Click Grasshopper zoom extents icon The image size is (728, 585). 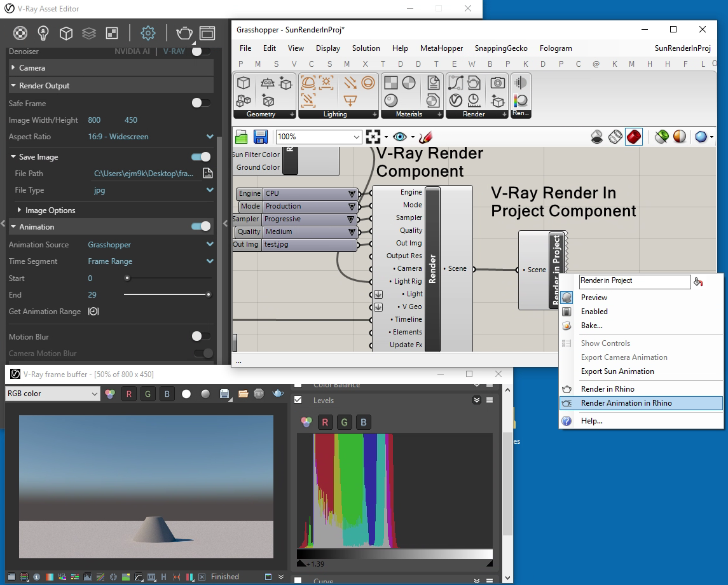pos(373,137)
